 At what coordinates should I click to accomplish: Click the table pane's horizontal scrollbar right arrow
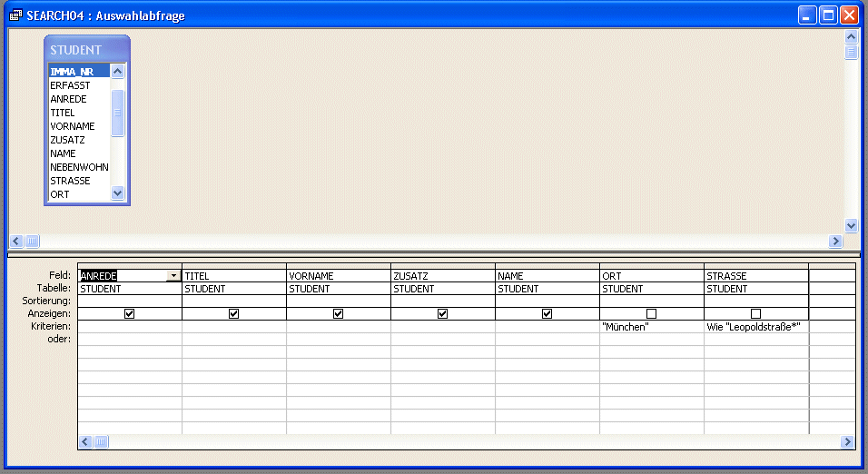(x=835, y=241)
